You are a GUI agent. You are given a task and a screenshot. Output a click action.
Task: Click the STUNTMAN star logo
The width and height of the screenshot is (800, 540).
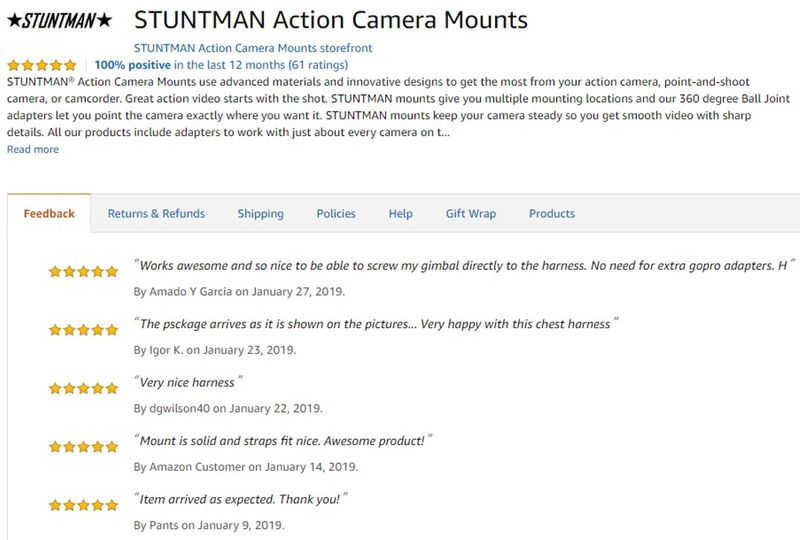[x=60, y=20]
